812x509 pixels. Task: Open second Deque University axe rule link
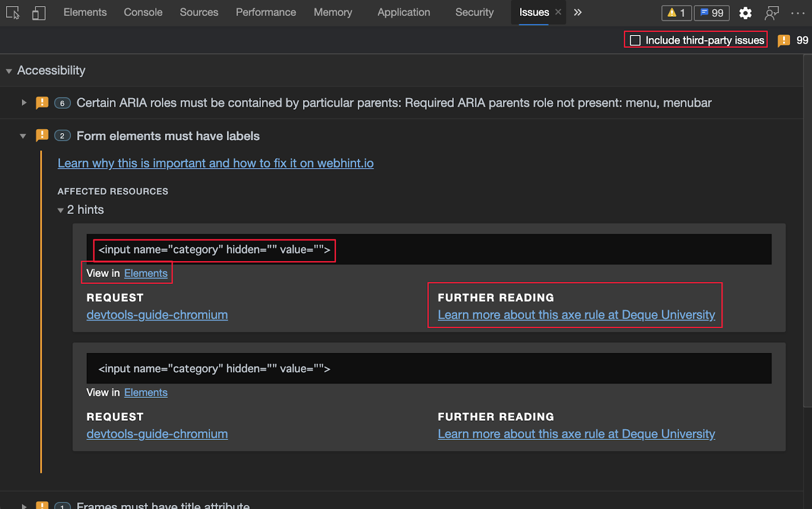(577, 434)
